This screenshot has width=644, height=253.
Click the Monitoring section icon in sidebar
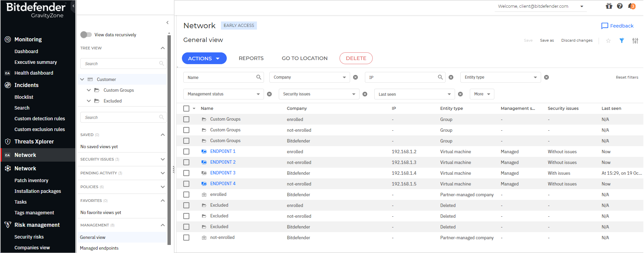[8, 39]
